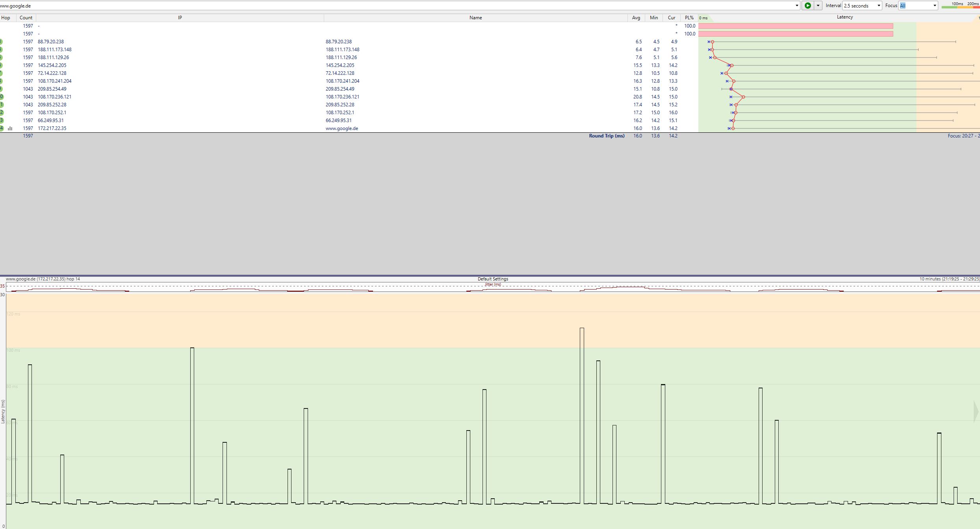
Task: Click the second row's pink packet loss bar
Action: tap(796, 34)
